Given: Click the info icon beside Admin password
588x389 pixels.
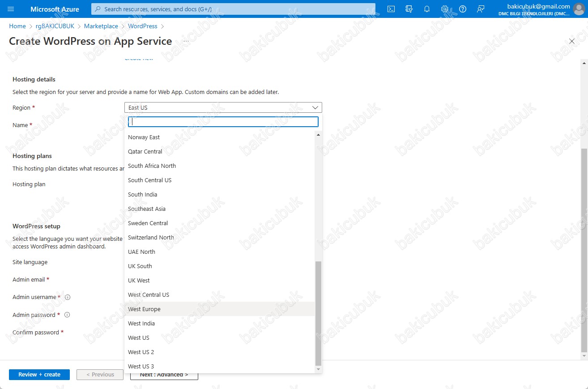Looking at the screenshot, I should click(67, 315).
